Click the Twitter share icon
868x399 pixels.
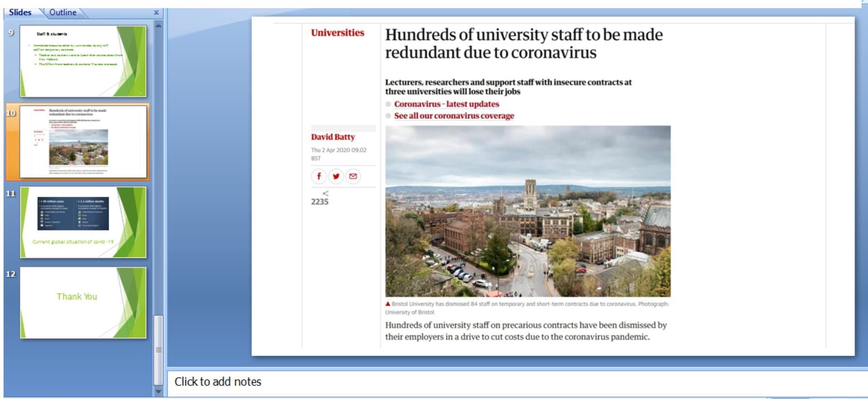coord(336,176)
